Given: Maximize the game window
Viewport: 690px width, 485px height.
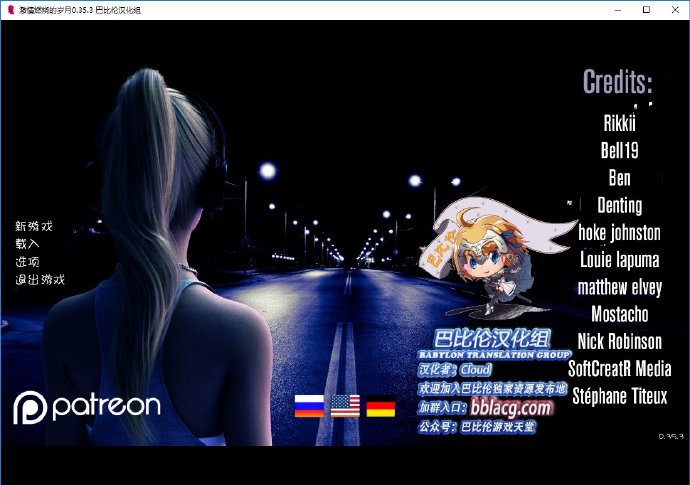Looking at the screenshot, I should (x=646, y=10).
